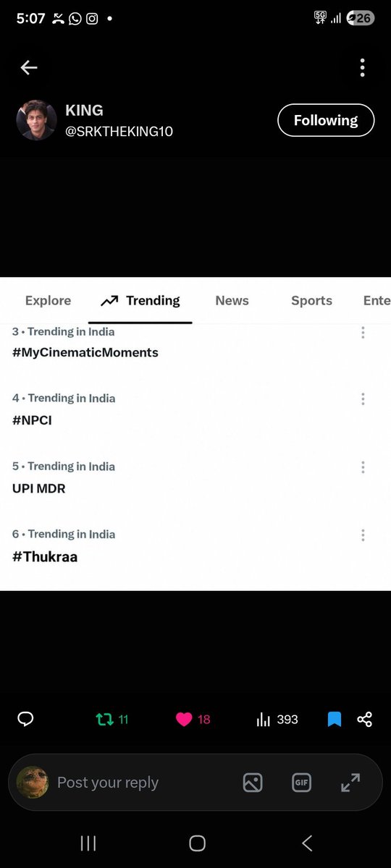391x868 pixels.
Task: Open the @SRKTHEKING10 profile handle
Action: (x=119, y=132)
